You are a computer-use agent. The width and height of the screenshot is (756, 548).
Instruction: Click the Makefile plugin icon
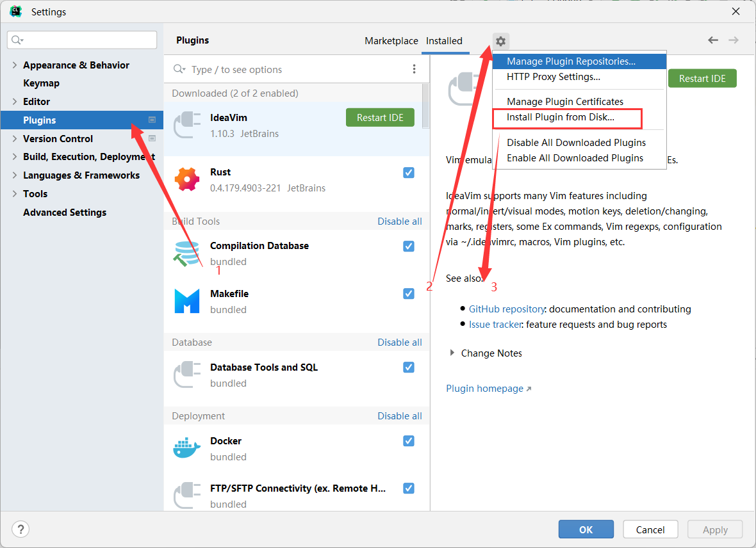pyautogui.click(x=187, y=302)
